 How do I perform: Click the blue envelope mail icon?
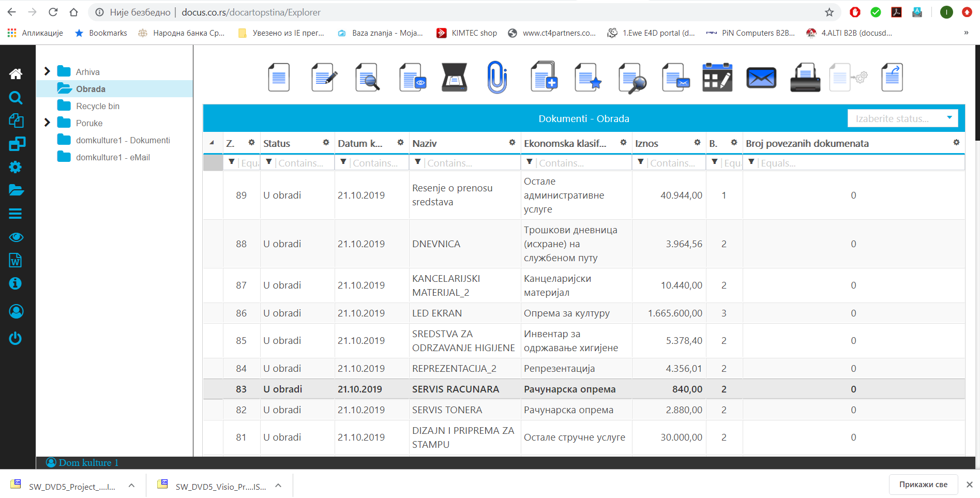[761, 78]
